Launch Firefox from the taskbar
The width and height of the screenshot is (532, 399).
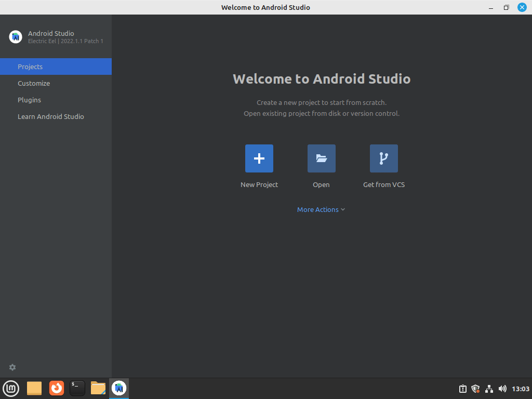(x=56, y=388)
